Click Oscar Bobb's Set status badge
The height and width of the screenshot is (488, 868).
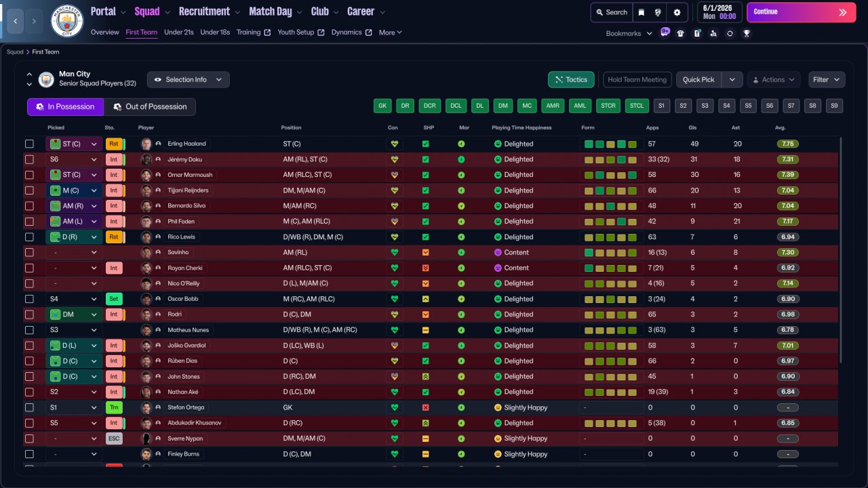pyautogui.click(x=114, y=299)
